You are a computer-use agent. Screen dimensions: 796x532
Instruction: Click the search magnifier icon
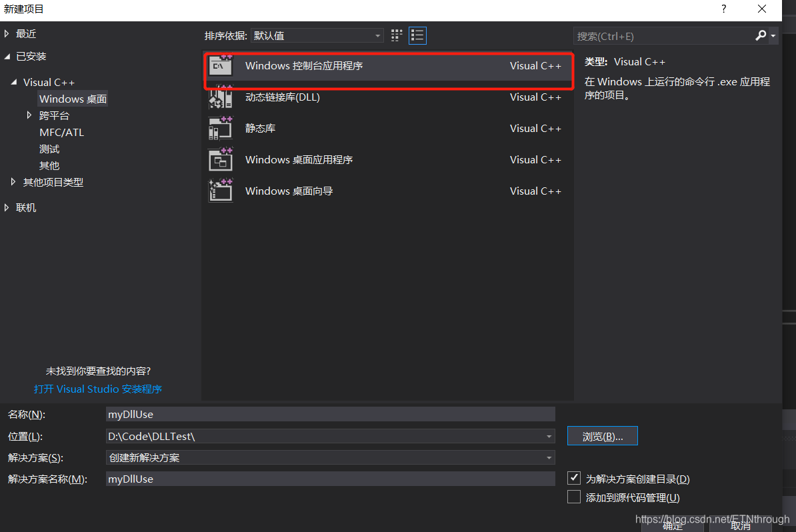[761, 35]
